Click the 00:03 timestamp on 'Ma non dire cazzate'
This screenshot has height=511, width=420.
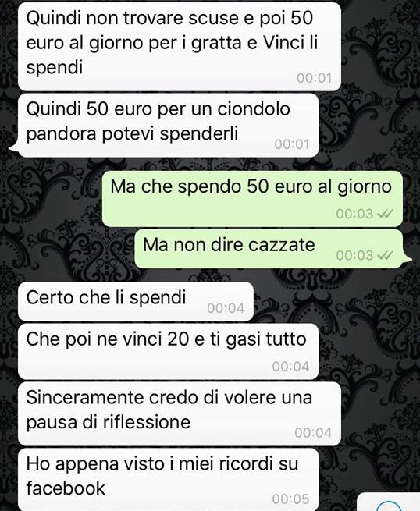(354, 255)
